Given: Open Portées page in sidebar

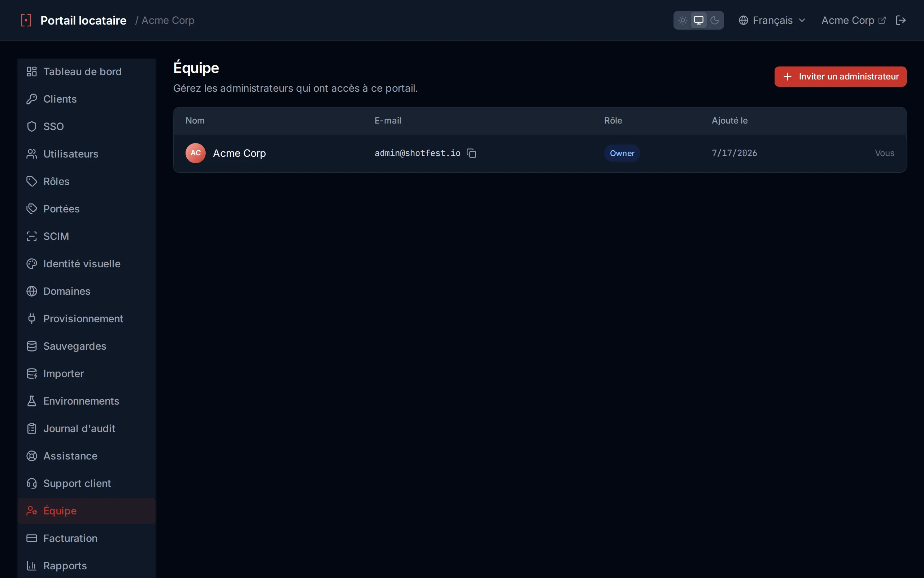Looking at the screenshot, I should point(86,209).
